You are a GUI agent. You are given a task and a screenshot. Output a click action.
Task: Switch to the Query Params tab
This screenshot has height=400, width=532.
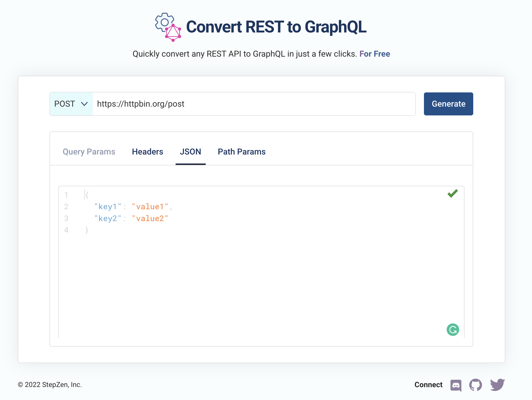click(x=89, y=152)
